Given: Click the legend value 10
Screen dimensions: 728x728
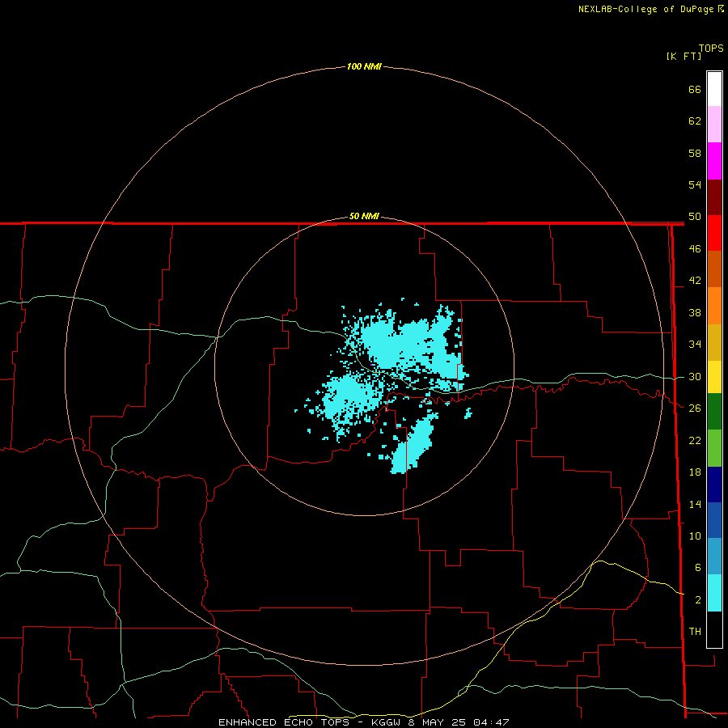Looking at the screenshot, I should point(695,535).
